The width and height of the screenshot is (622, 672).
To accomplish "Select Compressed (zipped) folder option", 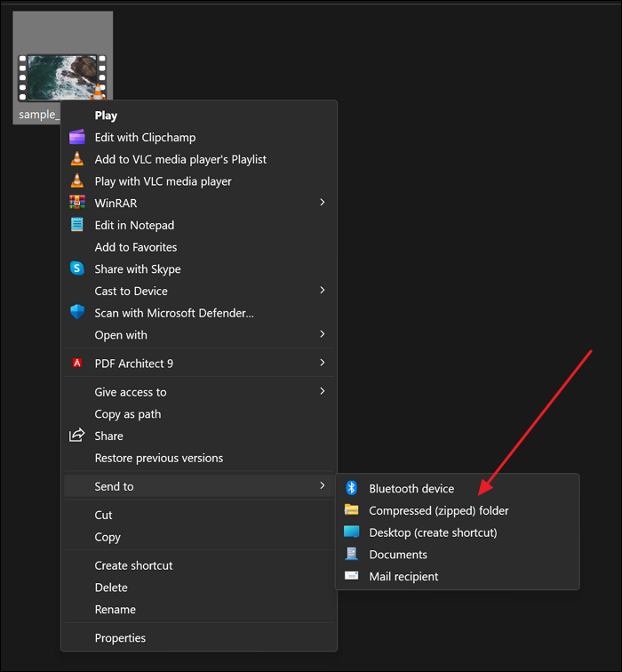I will point(438,510).
